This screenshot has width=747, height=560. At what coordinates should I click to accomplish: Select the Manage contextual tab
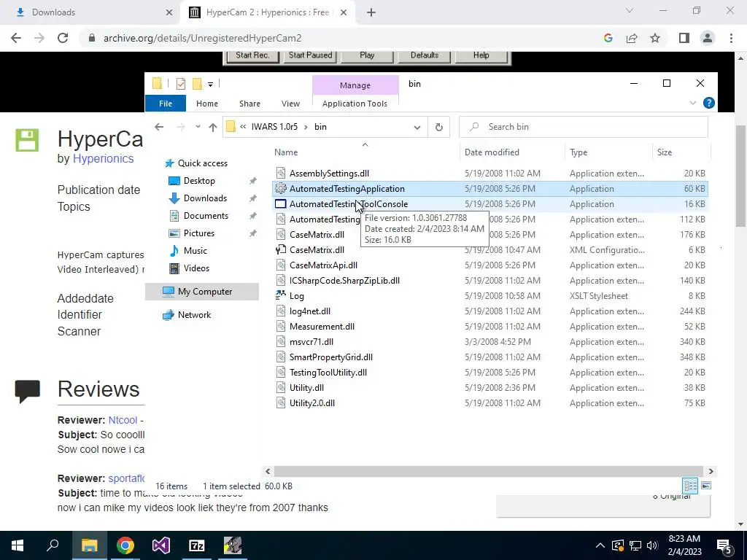coord(355,85)
